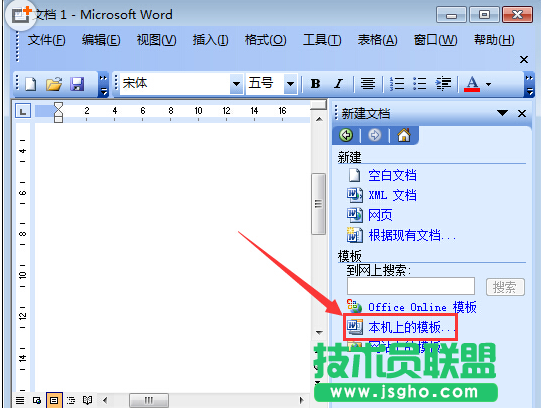Image resolution: width=541 pixels, height=408 pixels.
Task: Switch to Reading layout view
Action: pos(88,400)
